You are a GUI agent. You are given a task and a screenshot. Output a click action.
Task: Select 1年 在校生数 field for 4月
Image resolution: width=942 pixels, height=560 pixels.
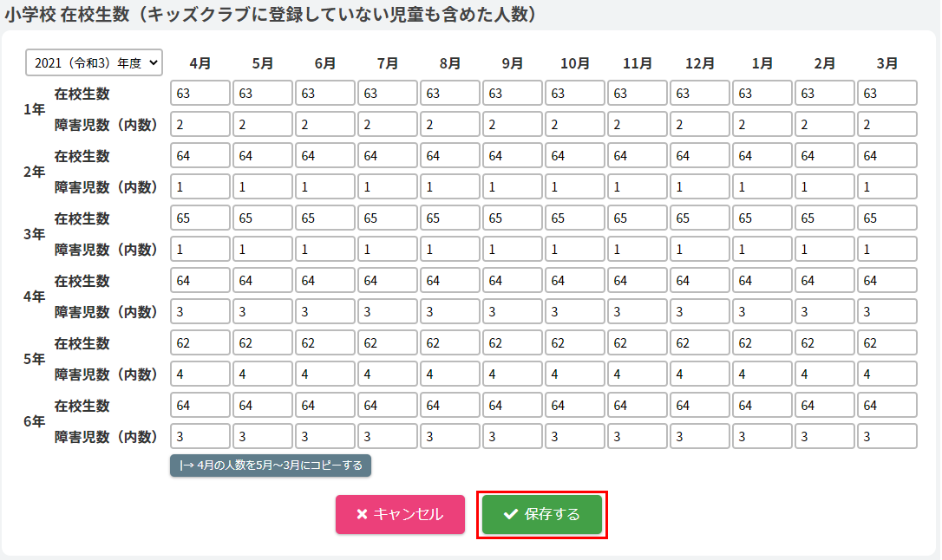tap(200, 94)
